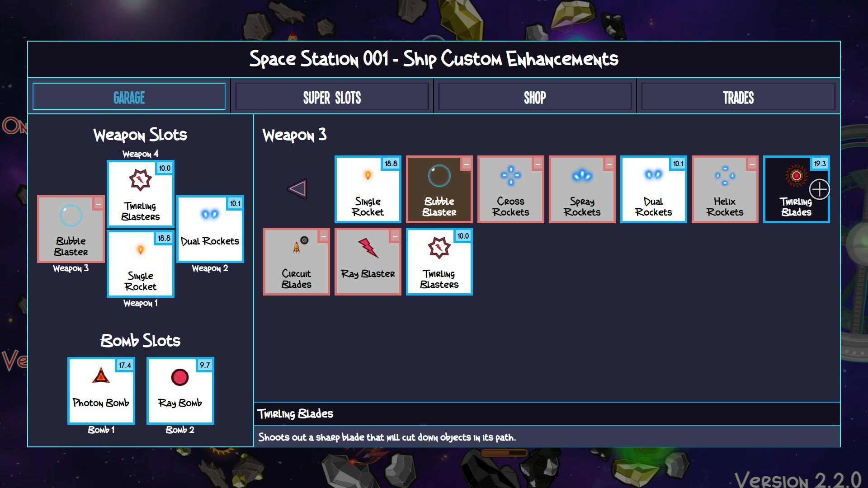Choose Circuit Blades weapon card
The width and height of the screenshot is (868, 488).
pos(297,262)
